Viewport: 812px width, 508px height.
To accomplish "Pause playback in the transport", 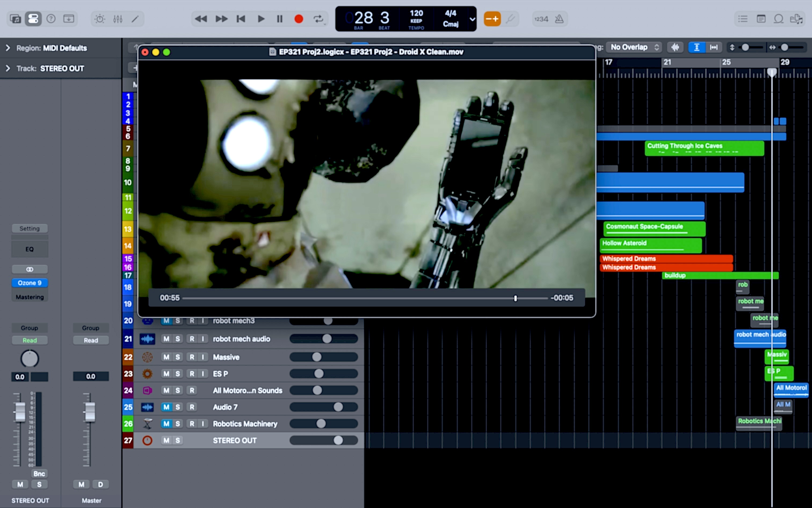I will [280, 19].
